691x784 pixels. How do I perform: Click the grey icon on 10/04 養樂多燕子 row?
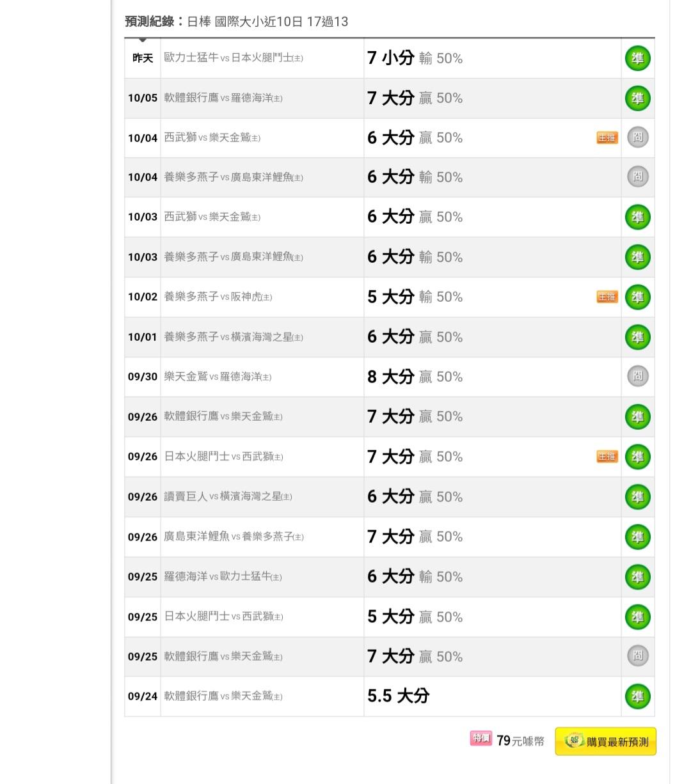(x=637, y=177)
